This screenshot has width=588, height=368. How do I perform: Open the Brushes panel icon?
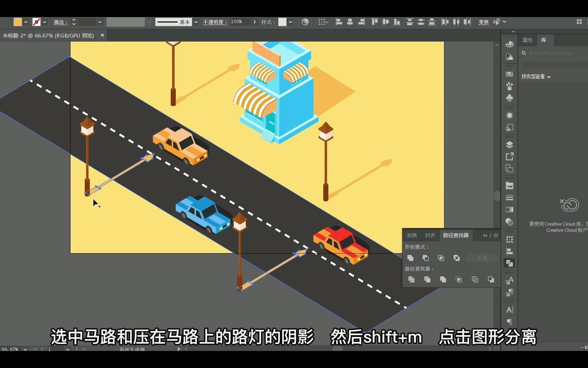[509, 86]
